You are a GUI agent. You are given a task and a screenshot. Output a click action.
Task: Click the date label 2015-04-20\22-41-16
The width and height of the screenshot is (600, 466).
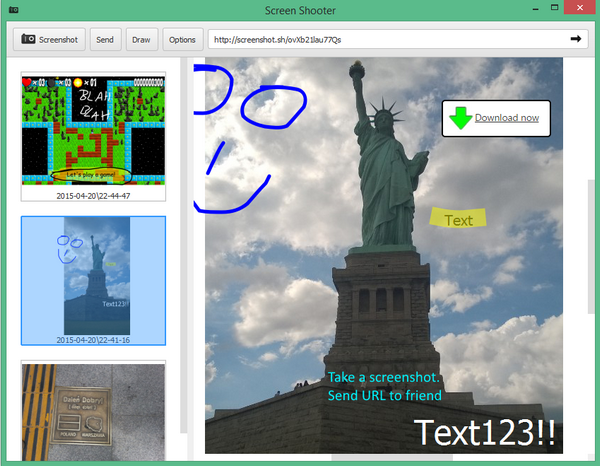tap(93, 340)
